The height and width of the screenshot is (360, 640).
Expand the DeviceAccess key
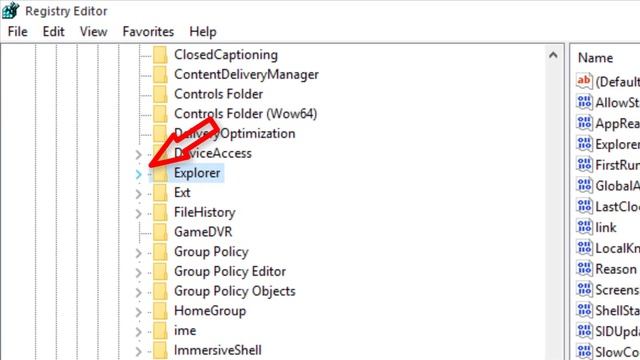point(138,155)
